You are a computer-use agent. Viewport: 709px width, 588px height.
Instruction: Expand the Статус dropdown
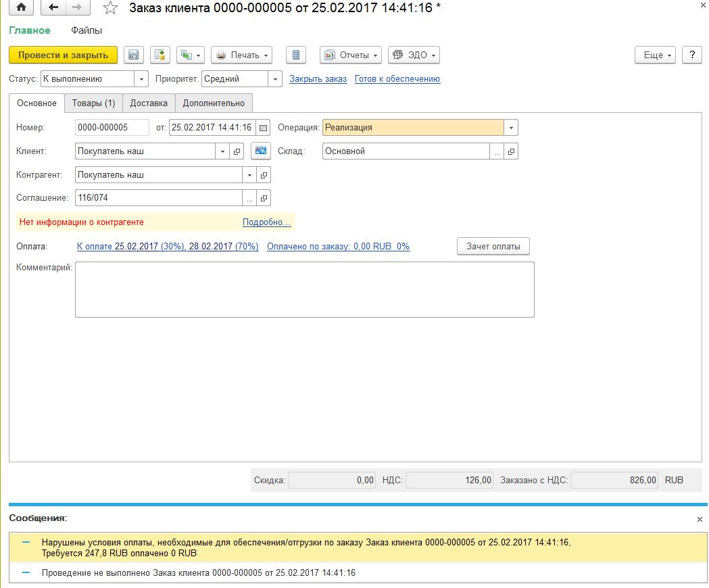coord(141,79)
